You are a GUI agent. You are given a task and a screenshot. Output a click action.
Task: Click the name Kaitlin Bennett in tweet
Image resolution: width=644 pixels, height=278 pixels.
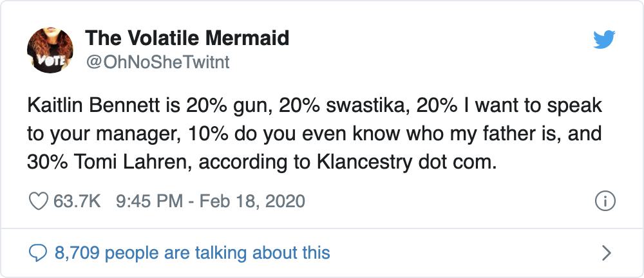coord(95,106)
